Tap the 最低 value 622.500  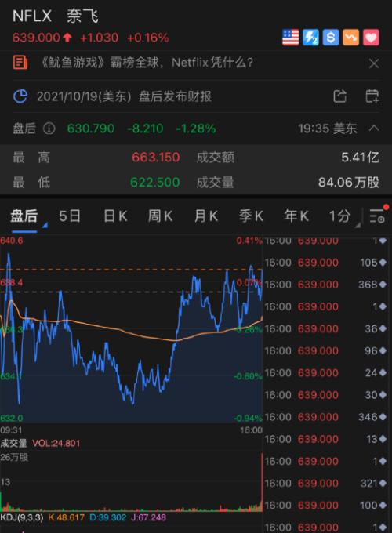click(155, 183)
